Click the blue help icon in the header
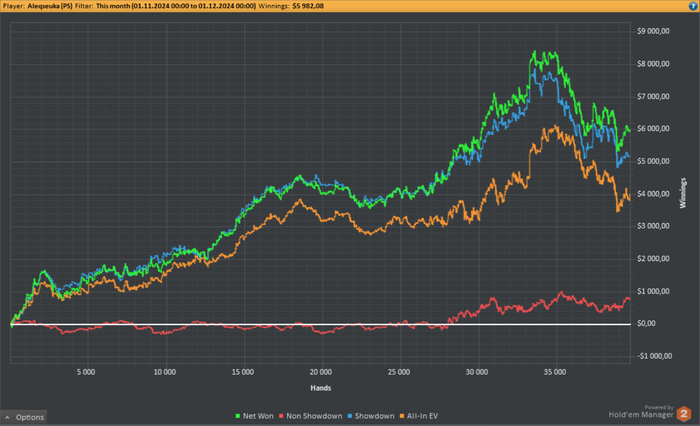The width and height of the screenshot is (700, 426). tap(693, 6)
